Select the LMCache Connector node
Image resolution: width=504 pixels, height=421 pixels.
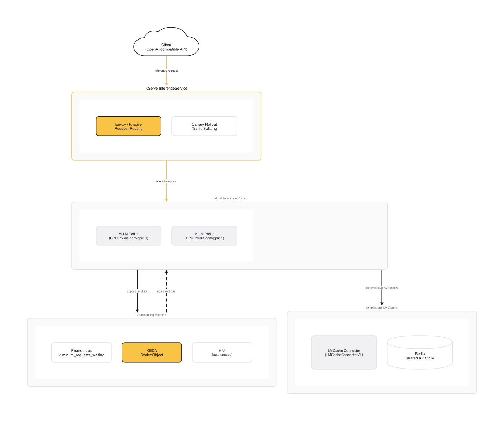344,352
